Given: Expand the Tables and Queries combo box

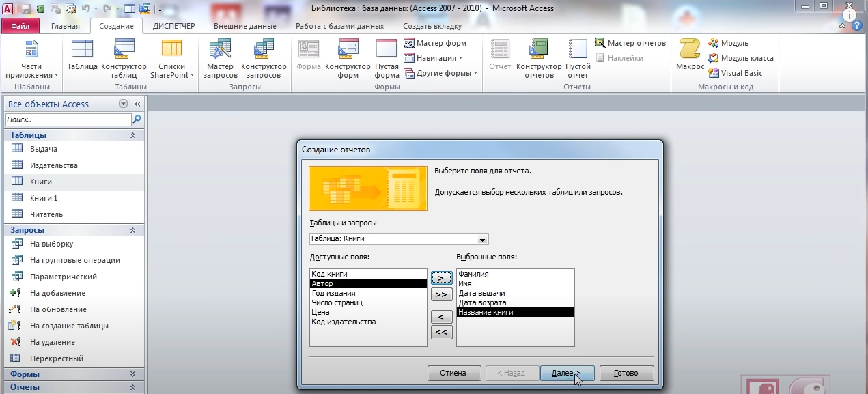Looking at the screenshot, I should coord(482,239).
